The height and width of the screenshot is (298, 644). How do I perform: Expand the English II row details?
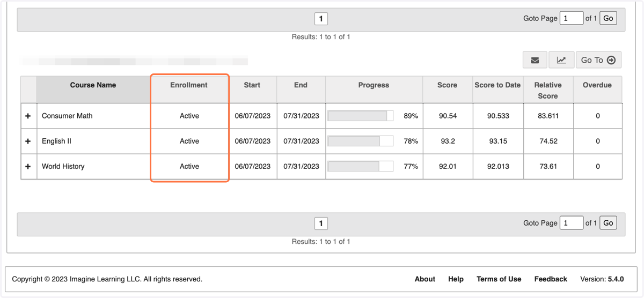click(x=28, y=141)
